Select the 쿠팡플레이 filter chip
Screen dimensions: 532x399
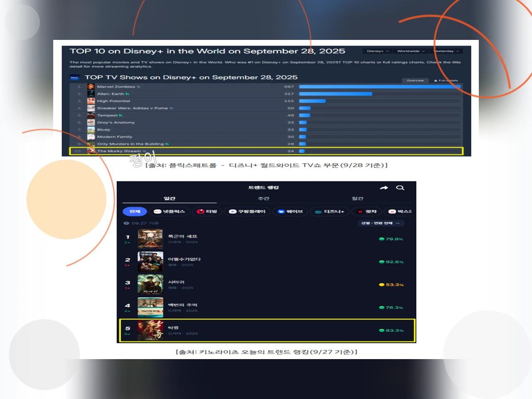[x=247, y=211]
